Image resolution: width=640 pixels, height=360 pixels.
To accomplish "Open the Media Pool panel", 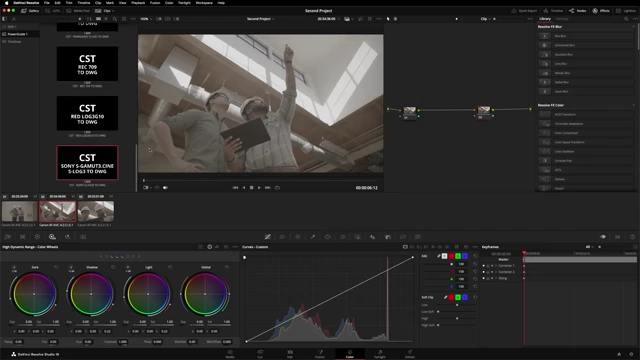I will click(78, 11).
